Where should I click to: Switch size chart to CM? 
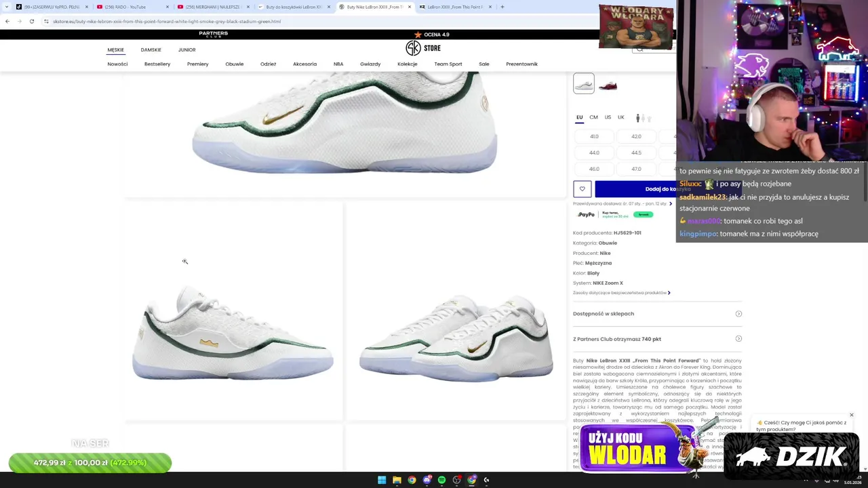[x=594, y=117]
